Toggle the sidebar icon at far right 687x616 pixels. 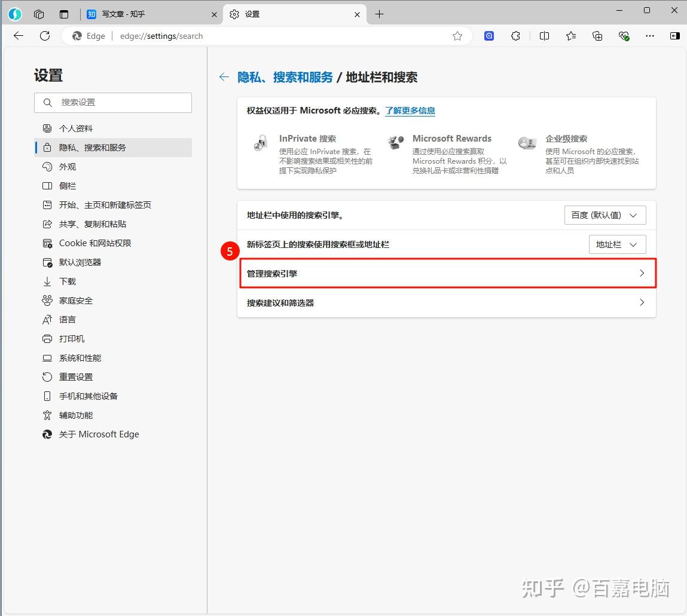pyautogui.click(x=674, y=36)
